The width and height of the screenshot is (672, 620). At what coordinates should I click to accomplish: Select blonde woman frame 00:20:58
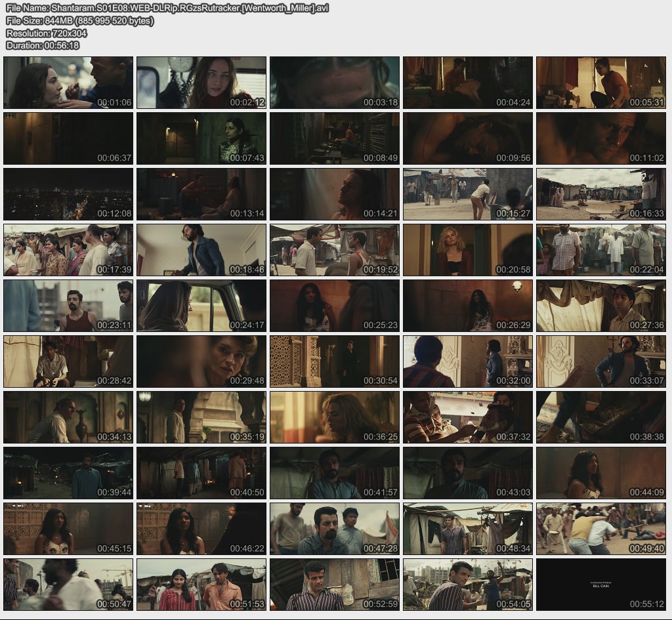(467, 250)
